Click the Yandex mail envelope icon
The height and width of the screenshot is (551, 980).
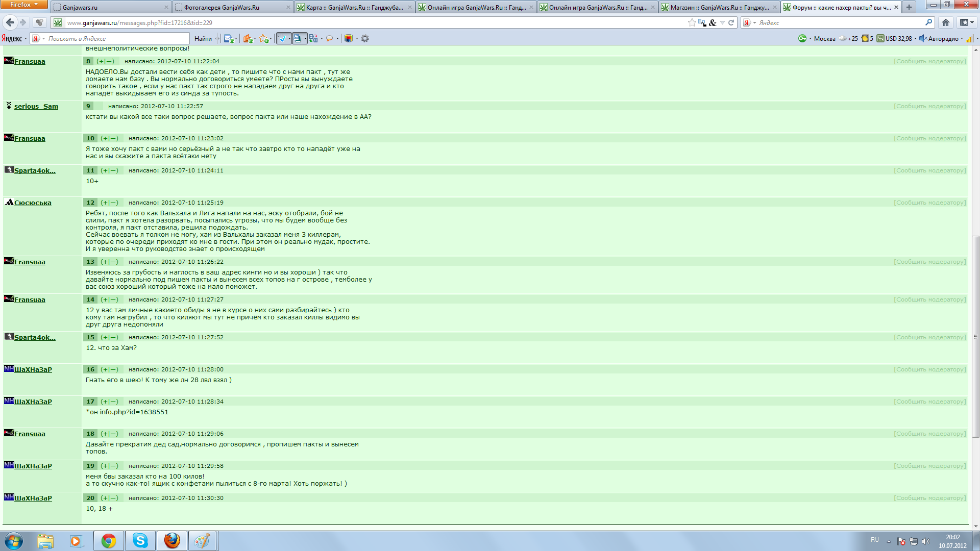[229, 38]
